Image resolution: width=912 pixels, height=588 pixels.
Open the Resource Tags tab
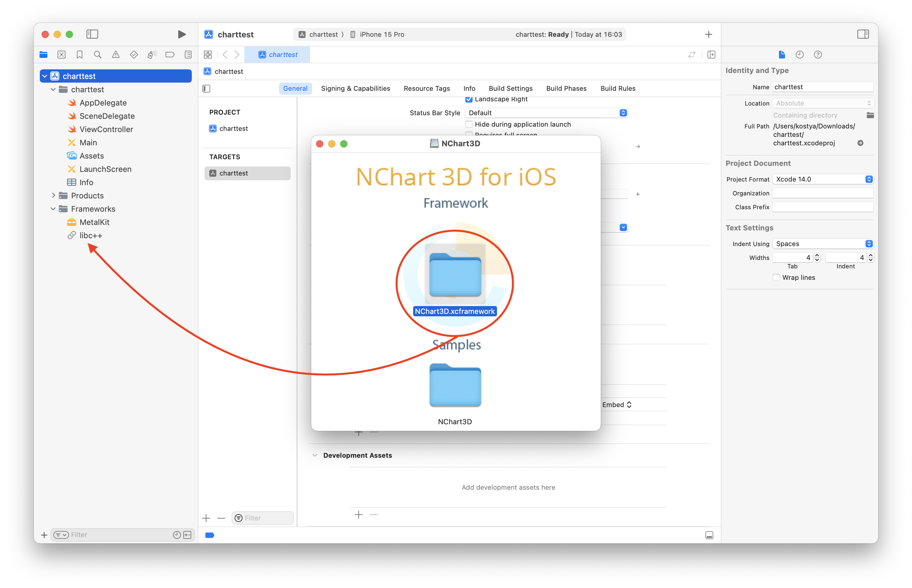pos(426,89)
